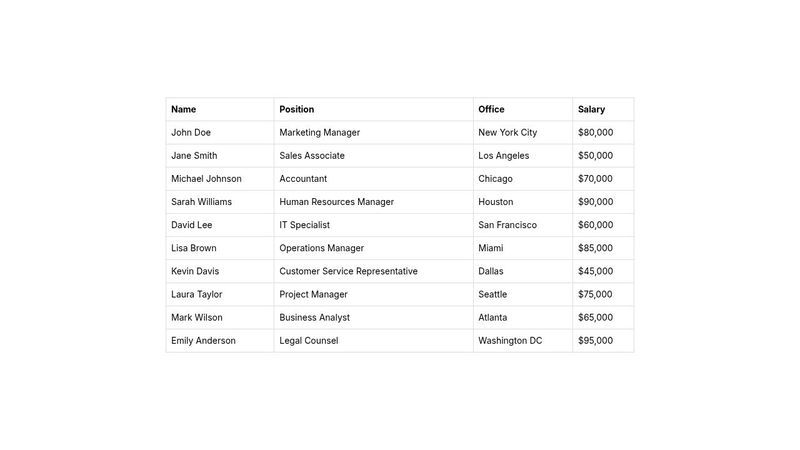This screenshot has width=800, height=450.
Task: Click the Business Analyst position cell
Action: tap(315, 318)
